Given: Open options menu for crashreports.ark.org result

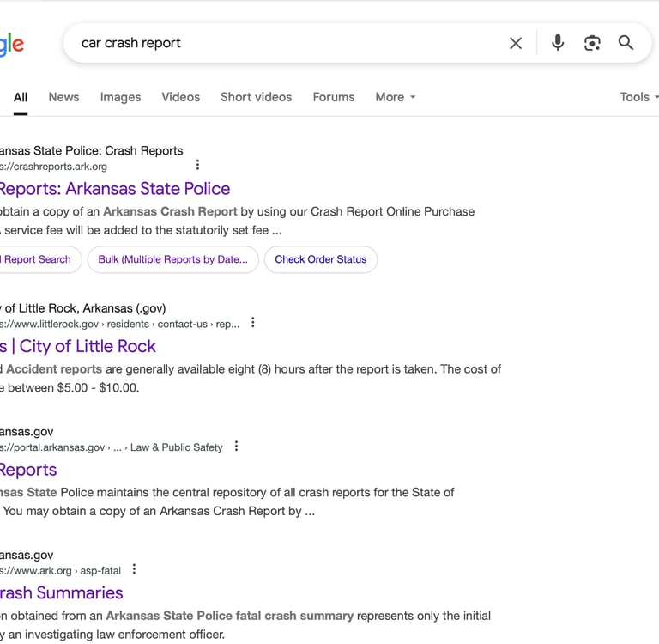Looking at the screenshot, I should (x=197, y=165).
